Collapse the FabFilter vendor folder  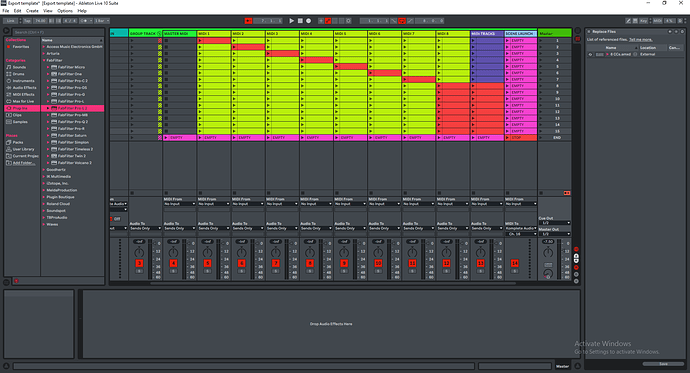click(44, 60)
